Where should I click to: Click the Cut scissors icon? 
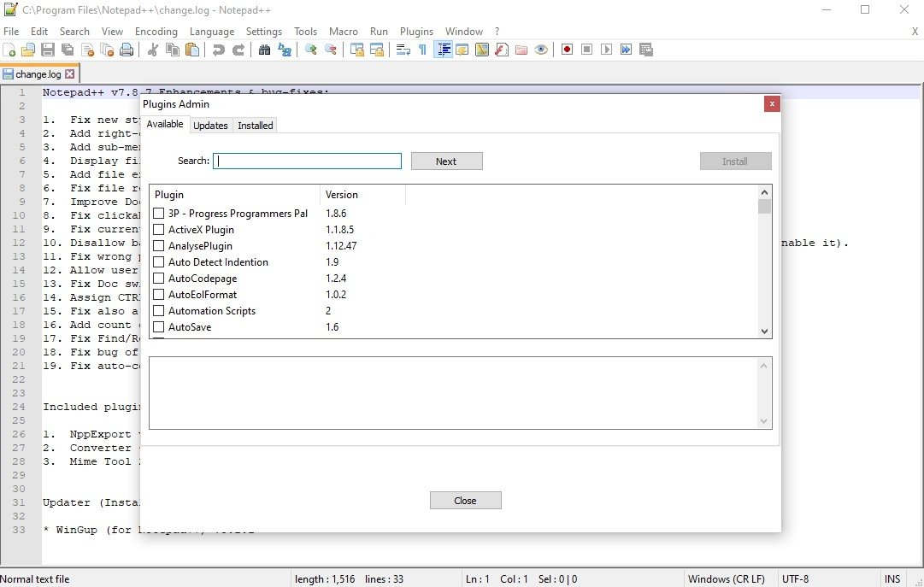tap(153, 50)
